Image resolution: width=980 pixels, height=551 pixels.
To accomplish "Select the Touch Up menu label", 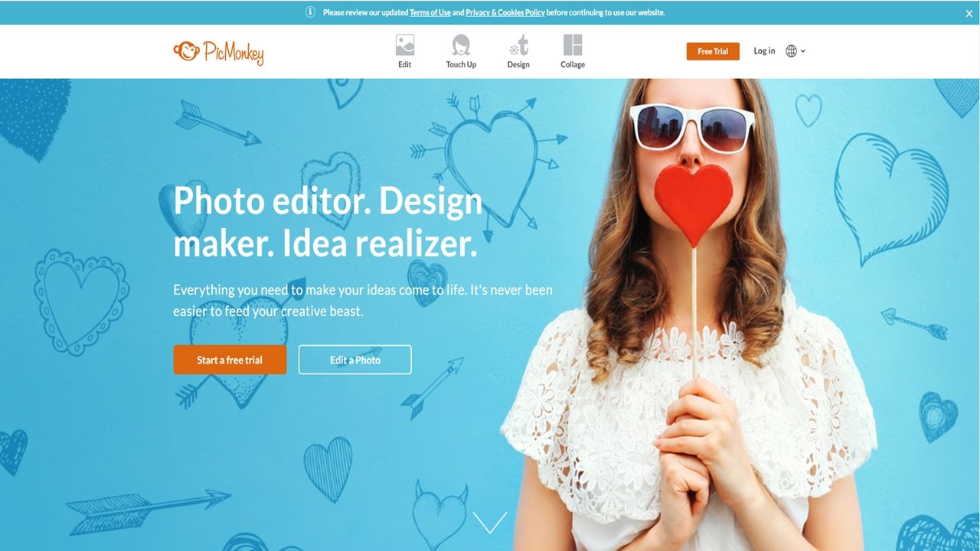I will (x=461, y=65).
